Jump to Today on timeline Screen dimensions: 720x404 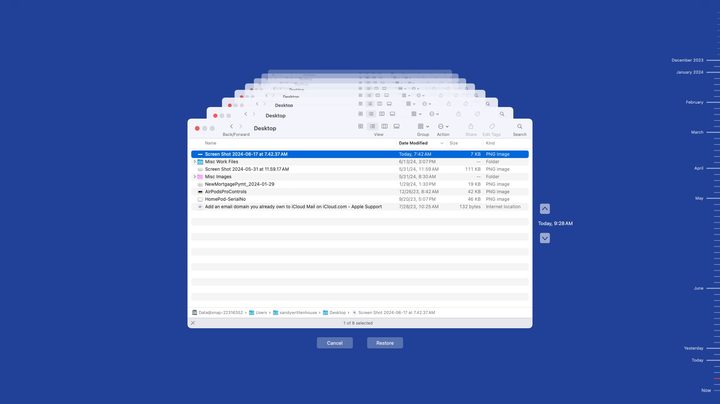click(698, 360)
